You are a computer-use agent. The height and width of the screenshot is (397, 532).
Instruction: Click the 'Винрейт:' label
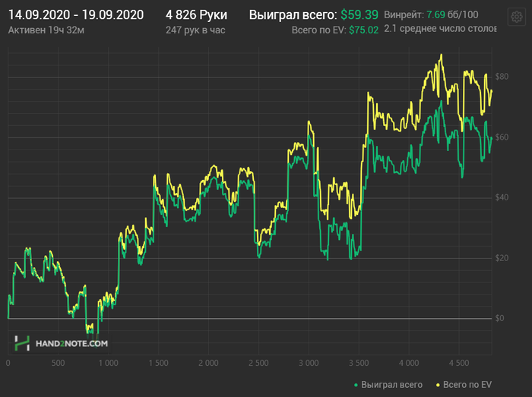404,14
